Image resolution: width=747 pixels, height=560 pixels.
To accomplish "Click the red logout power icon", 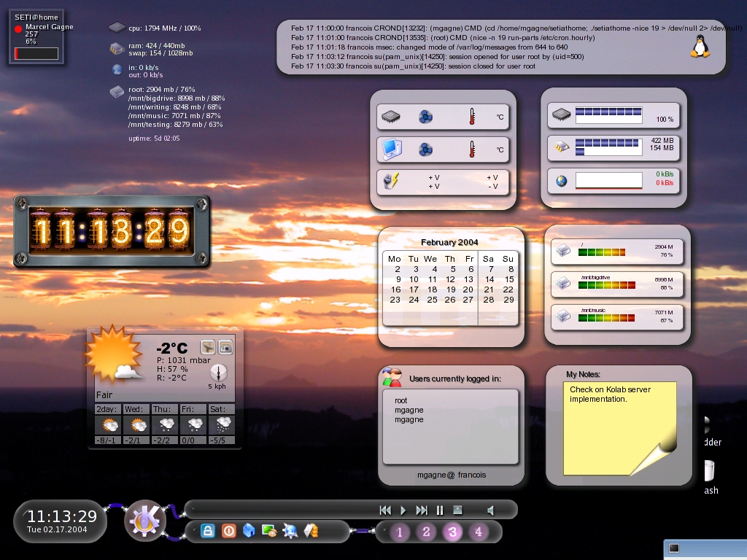I will click(x=228, y=532).
